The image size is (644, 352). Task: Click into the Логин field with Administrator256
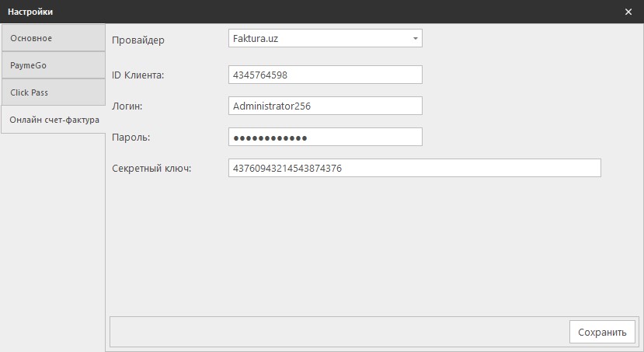325,106
